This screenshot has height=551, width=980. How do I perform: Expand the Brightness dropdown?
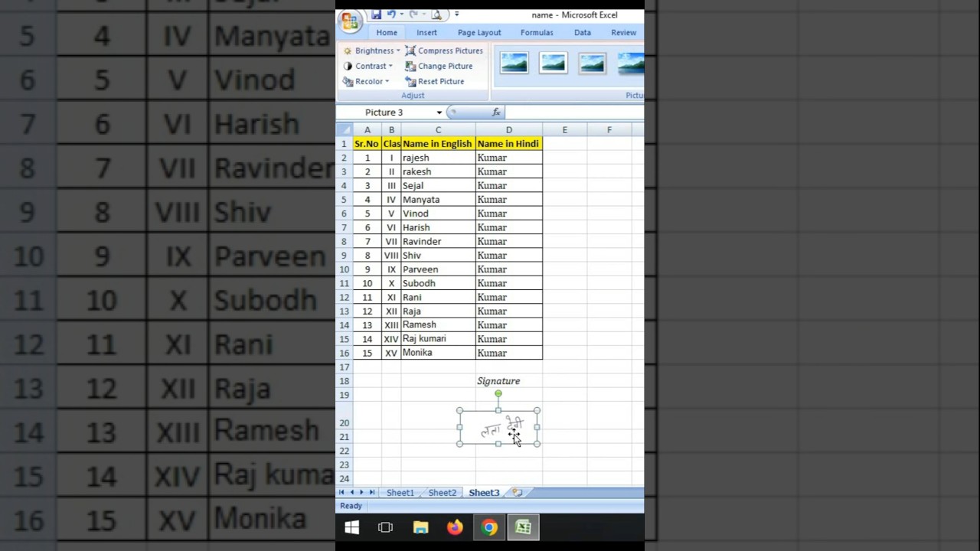coord(371,51)
